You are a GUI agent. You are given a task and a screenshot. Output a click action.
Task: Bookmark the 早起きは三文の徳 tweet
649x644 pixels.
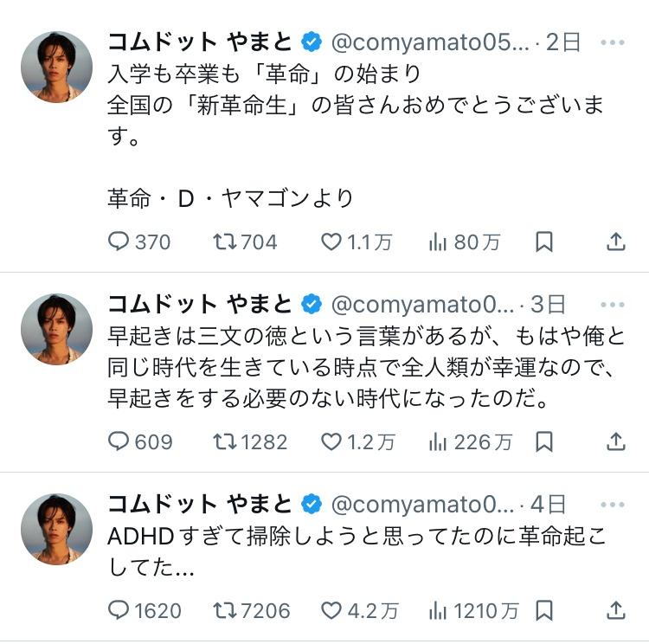pyautogui.click(x=543, y=441)
